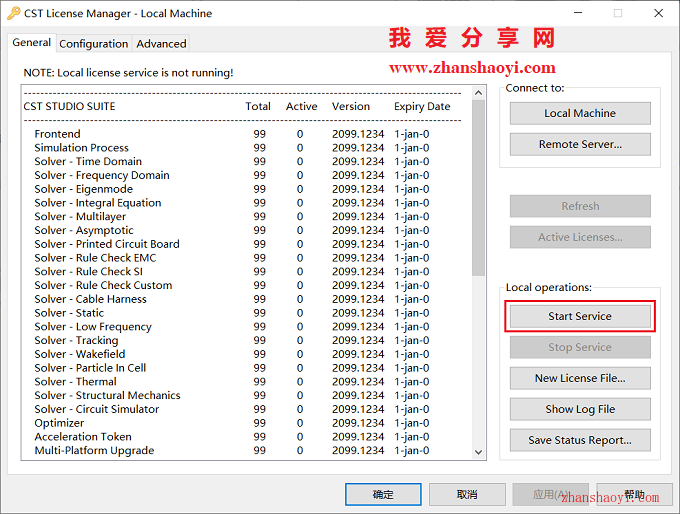This screenshot has height=514, width=680.
Task: Select Solver - Particle In Cell row
Action: pyautogui.click(x=232, y=368)
